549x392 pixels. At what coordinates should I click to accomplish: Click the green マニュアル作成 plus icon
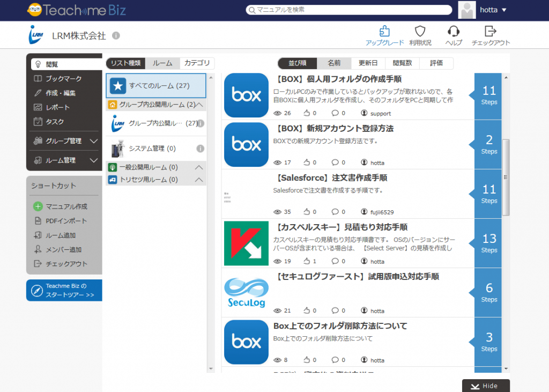click(38, 206)
